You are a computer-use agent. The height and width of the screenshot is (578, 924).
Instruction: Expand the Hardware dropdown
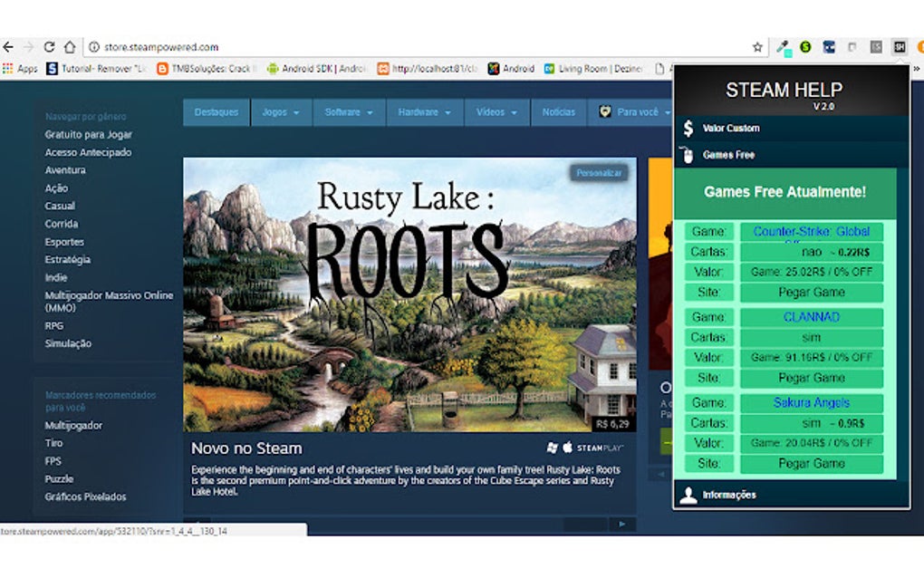click(424, 112)
